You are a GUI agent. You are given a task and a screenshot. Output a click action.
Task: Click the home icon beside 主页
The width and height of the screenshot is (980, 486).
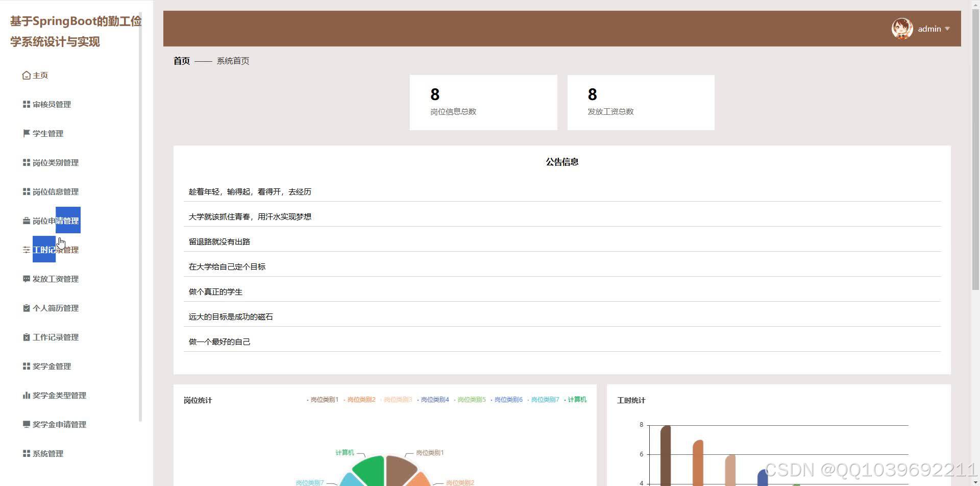coord(26,76)
